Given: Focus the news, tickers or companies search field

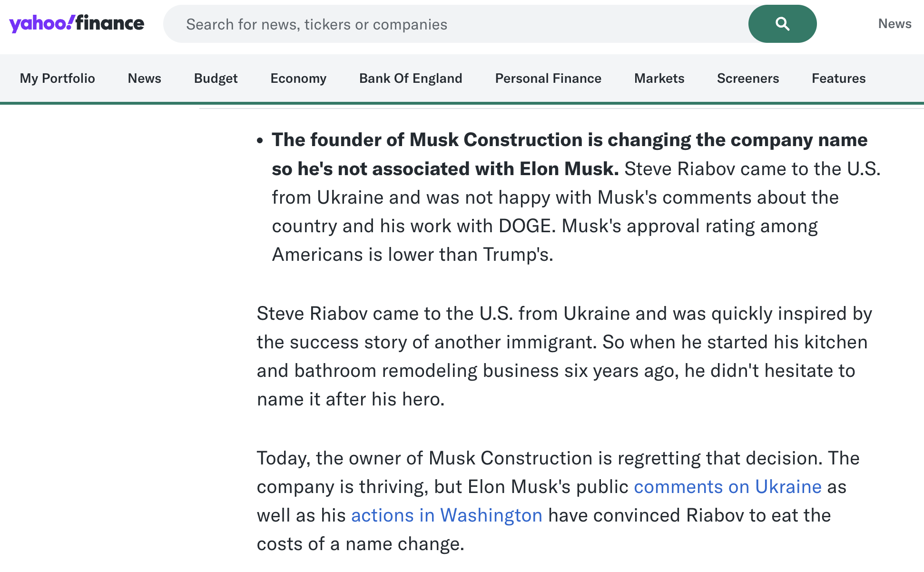Looking at the screenshot, I should pyautogui.click(x=452, y=24).
